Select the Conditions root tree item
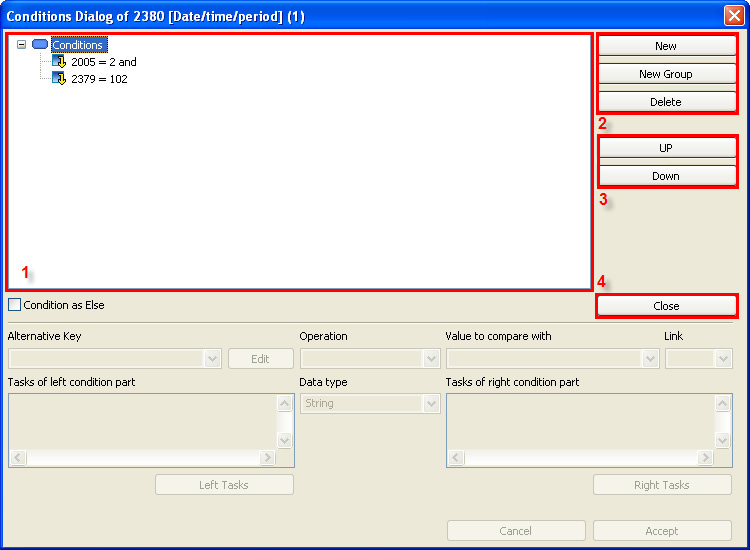This screenshot has height=550, width=750. [x=78, y=45]
